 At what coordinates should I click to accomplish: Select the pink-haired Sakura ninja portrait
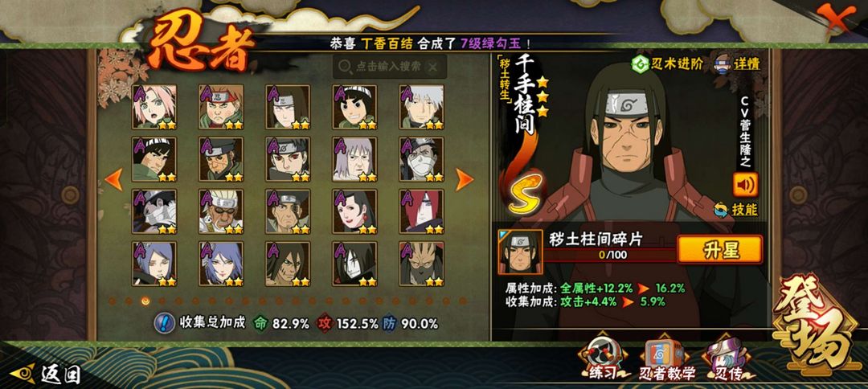[x=154, y=107]
